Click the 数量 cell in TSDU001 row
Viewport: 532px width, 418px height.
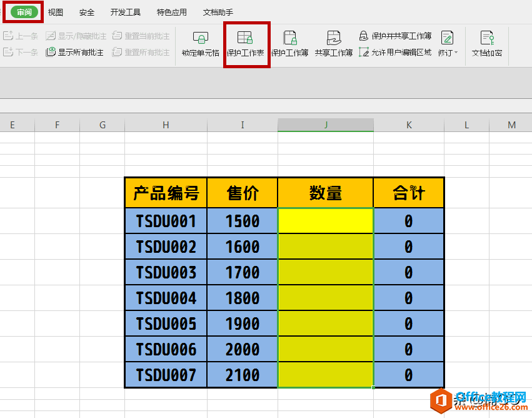326,221
